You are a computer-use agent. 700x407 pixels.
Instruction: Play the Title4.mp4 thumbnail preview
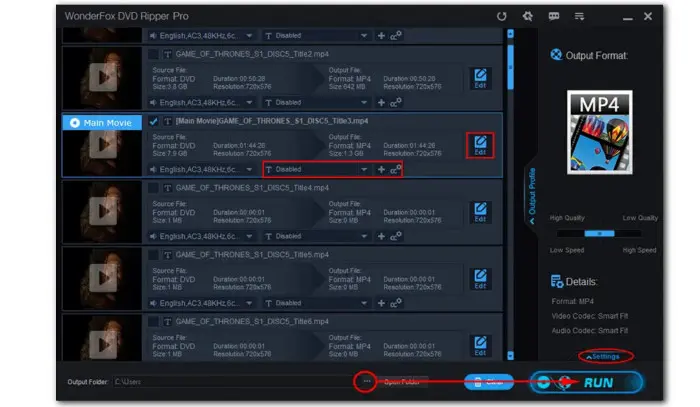pyautogui.click(x=103, y=211)
